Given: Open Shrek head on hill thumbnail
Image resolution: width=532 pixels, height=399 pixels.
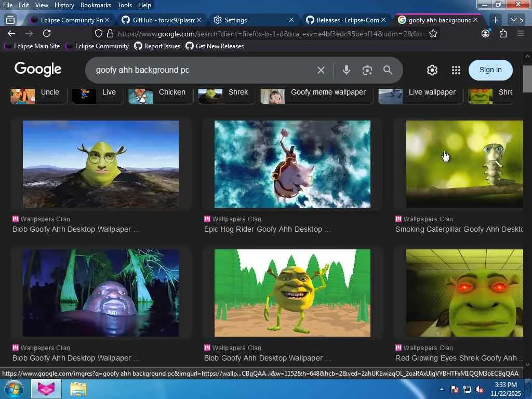Looking at the screenshot, I should pyautogui.click(x=101, y=164).
